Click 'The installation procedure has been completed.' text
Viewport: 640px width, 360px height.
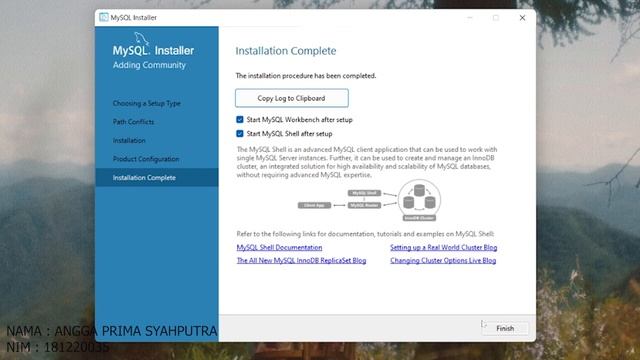tap(306, 76)
